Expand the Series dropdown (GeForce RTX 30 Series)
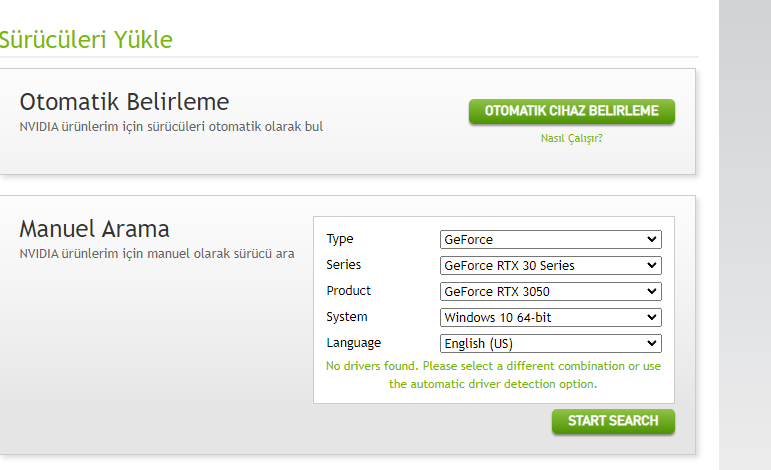 click(550, 265)
